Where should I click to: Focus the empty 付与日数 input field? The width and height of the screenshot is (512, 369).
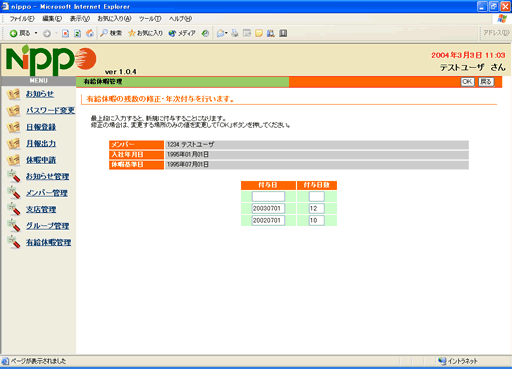(317, 196)
